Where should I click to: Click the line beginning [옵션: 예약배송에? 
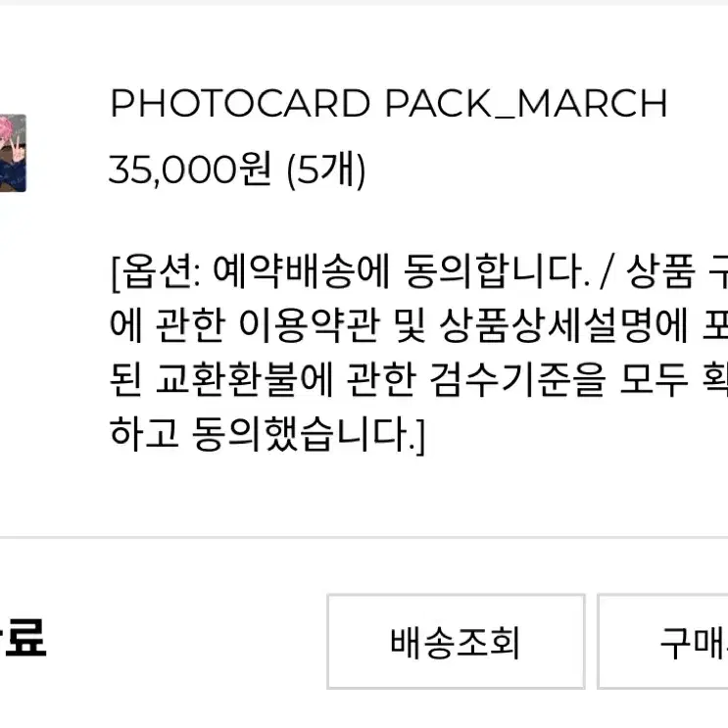(x=418, y=271)
